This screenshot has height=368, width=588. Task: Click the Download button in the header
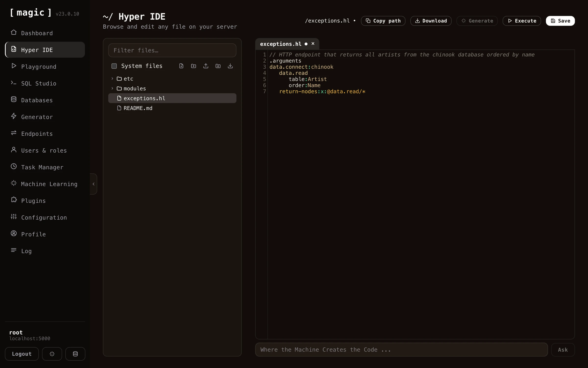point(431,21)
